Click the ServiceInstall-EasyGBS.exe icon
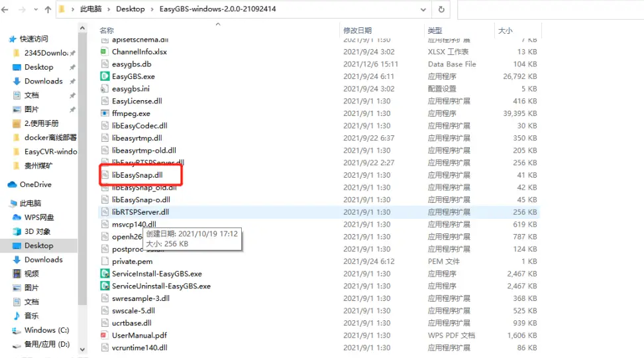This screenshot has width=644, height=358. coord(105,274)
